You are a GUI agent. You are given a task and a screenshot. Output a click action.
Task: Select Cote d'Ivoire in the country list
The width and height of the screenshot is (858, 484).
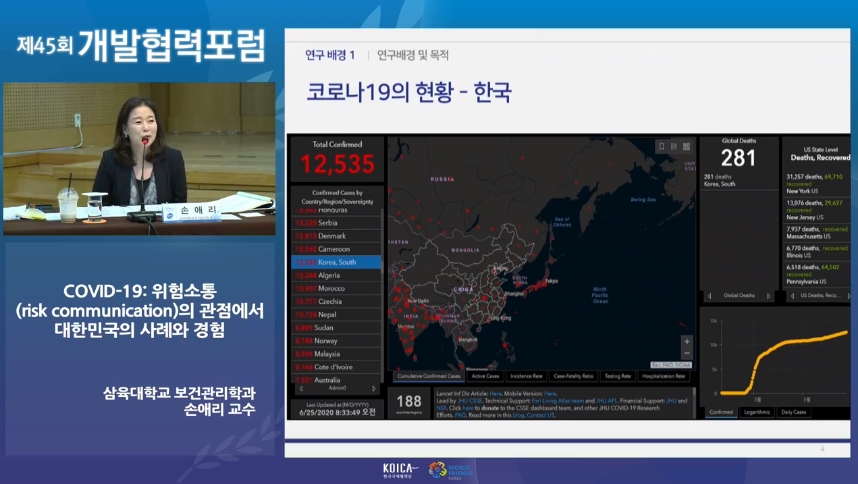coord(336,368)
